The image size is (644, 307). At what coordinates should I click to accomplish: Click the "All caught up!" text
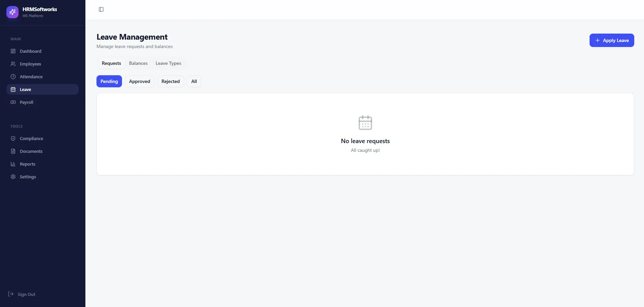click(x=365, y=150)
